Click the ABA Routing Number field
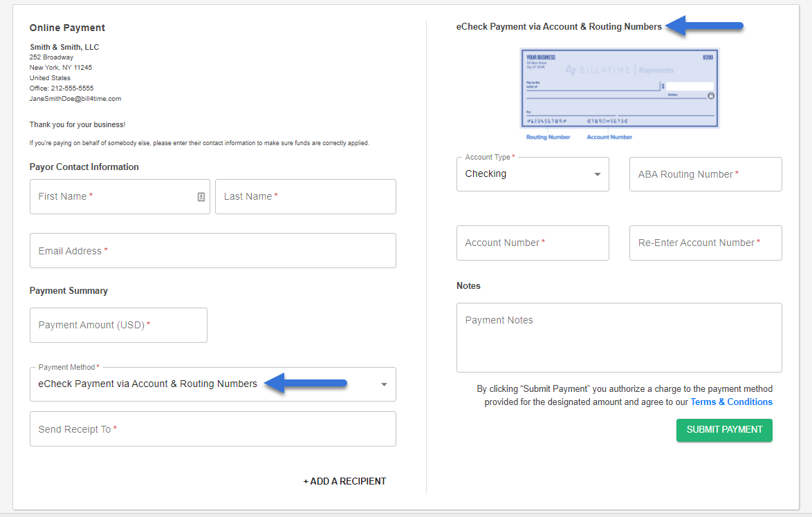Viewport: 812px width, 517px height. point(705,174)
